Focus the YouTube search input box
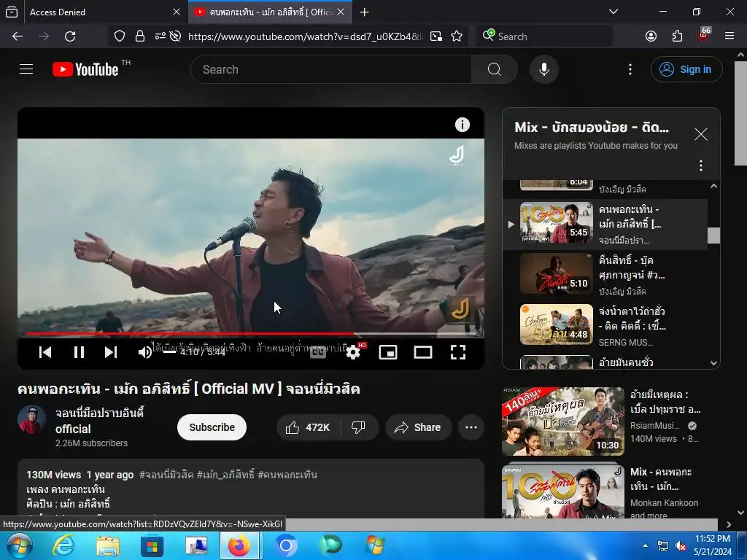747x560 pixels. (x=331, y=69)
